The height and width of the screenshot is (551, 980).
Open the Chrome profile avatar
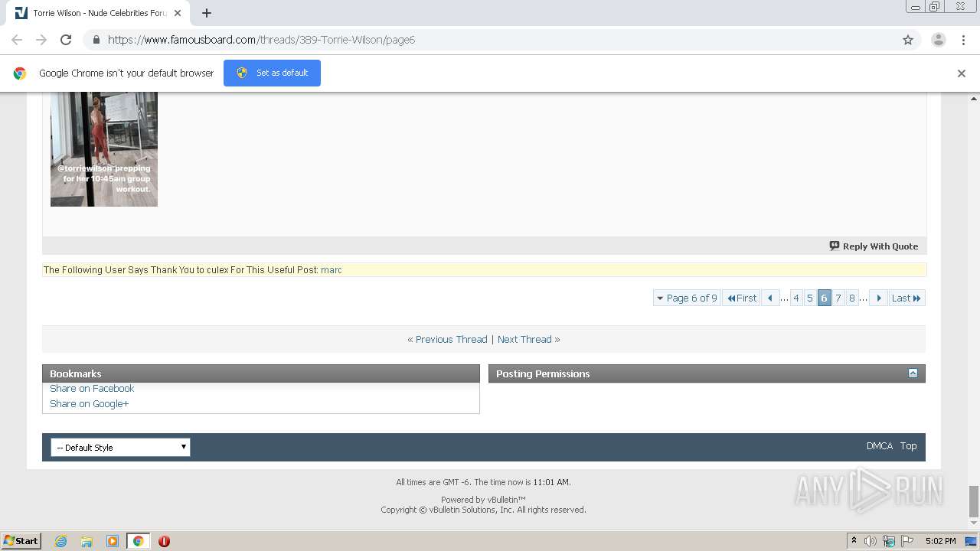coord(938,40)
